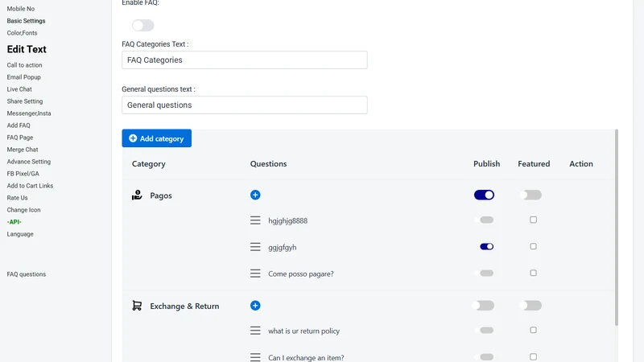Go to Add FAQ page
Image resolution: width=644 pixels, height=362 pixels.
[x=19, y=125]
